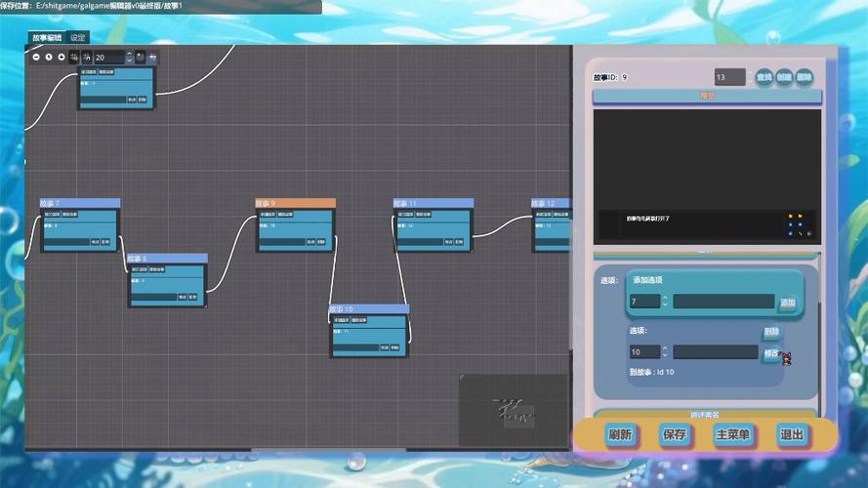Viewport: 868px width, 488px height.
Task: Select the 故事 7 node header
Action: [80, 203]
